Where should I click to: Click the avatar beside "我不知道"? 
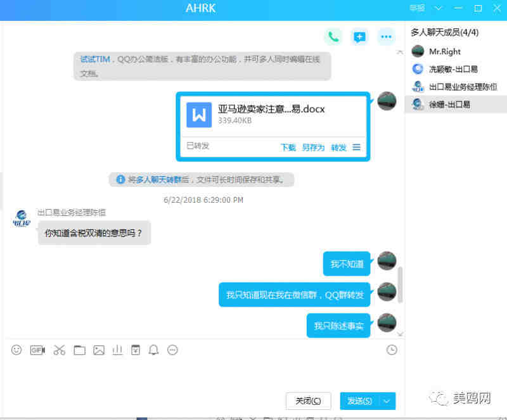387,260
